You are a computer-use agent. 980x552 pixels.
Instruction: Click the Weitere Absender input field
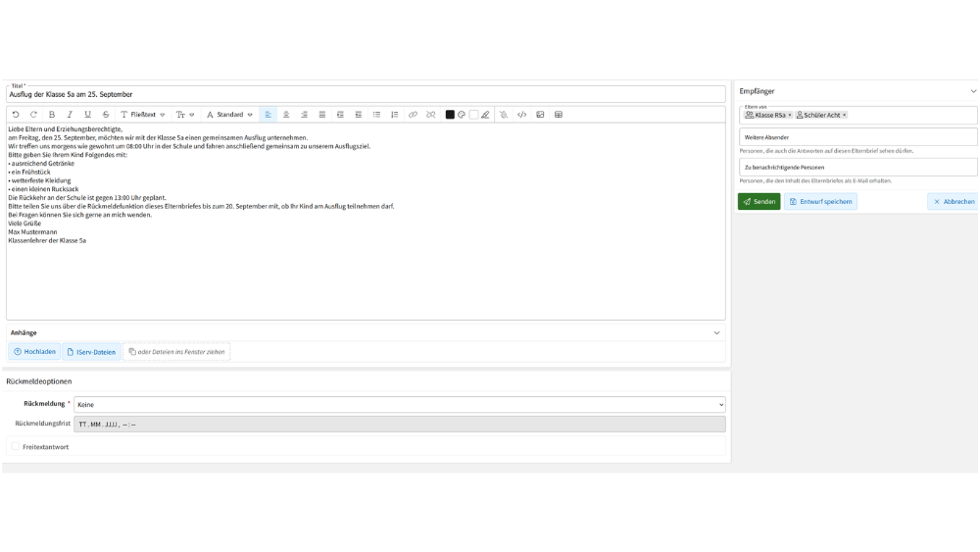pyautogui.click(x=857, y=137)
